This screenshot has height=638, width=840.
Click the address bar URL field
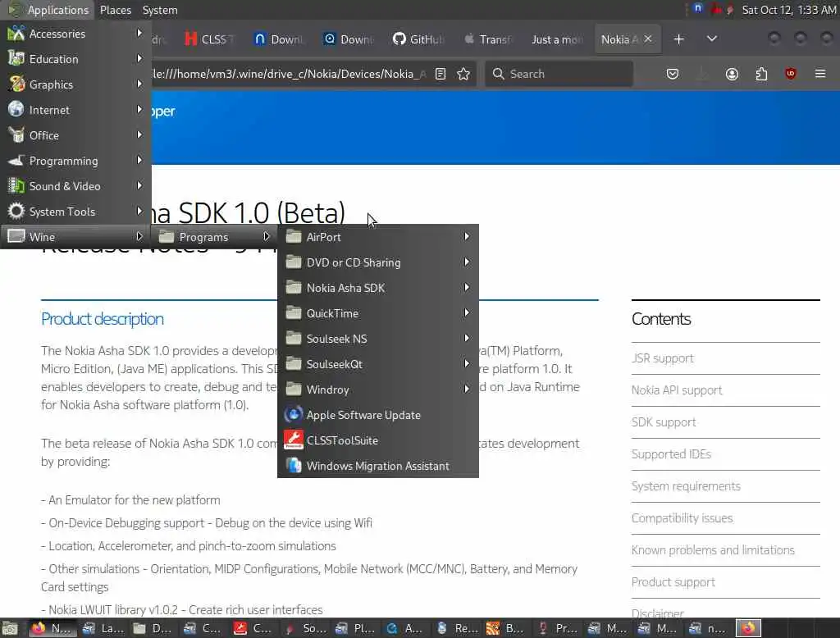pyautogui.click(x=290, y=74)
